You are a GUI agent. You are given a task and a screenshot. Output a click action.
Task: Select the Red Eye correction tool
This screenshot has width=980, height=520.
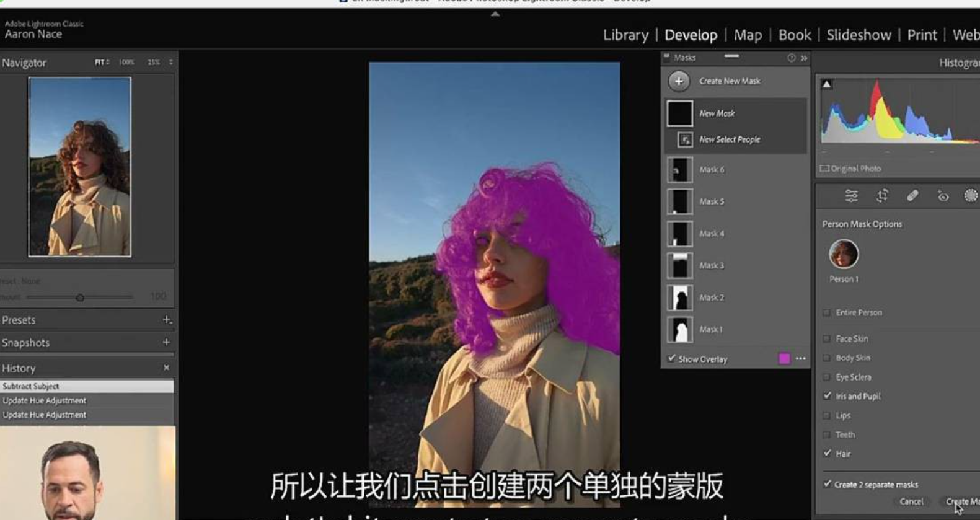coord(943,196)
